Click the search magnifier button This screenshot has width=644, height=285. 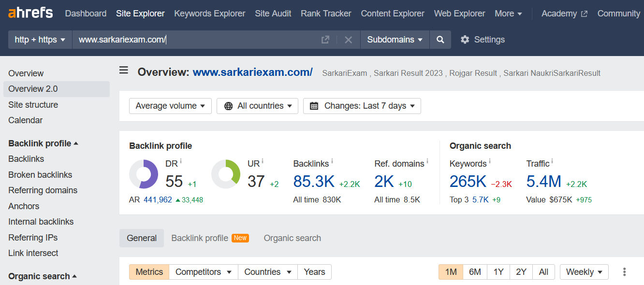[x=440, y=40]
